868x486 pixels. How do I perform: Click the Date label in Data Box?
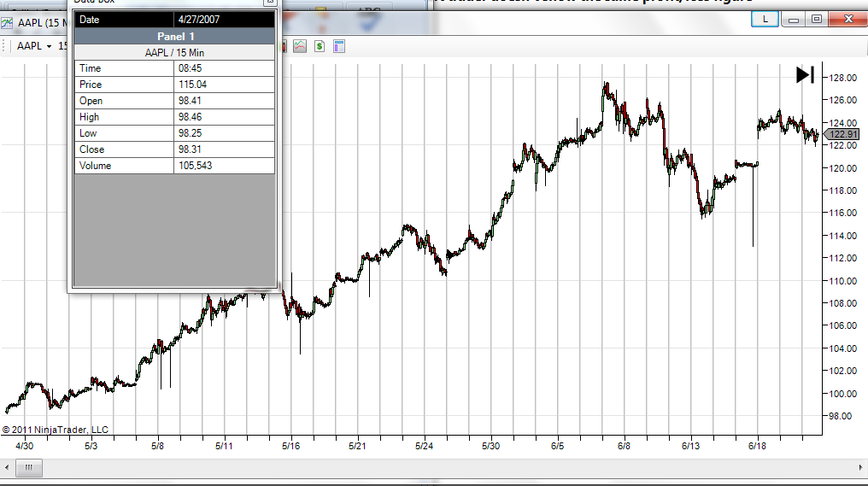click(x=89, y=20)
